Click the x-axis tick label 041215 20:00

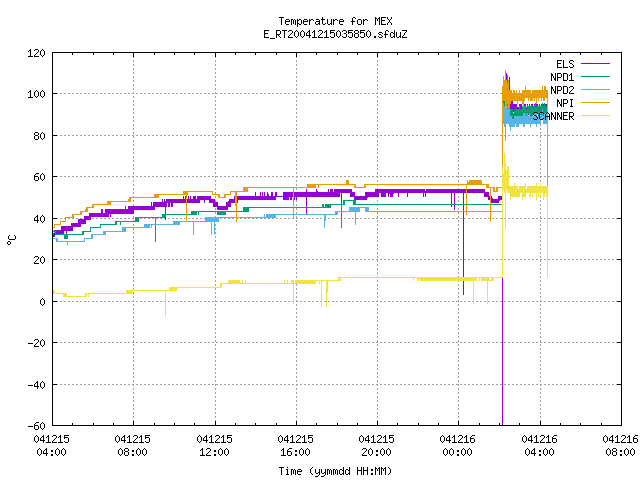376,446
